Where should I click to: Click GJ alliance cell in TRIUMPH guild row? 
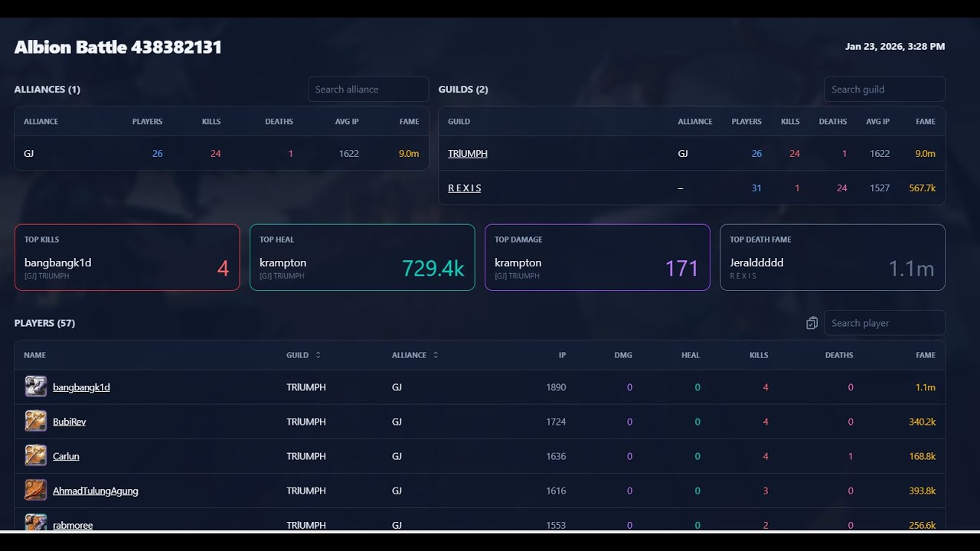click(x=683, y=153)
